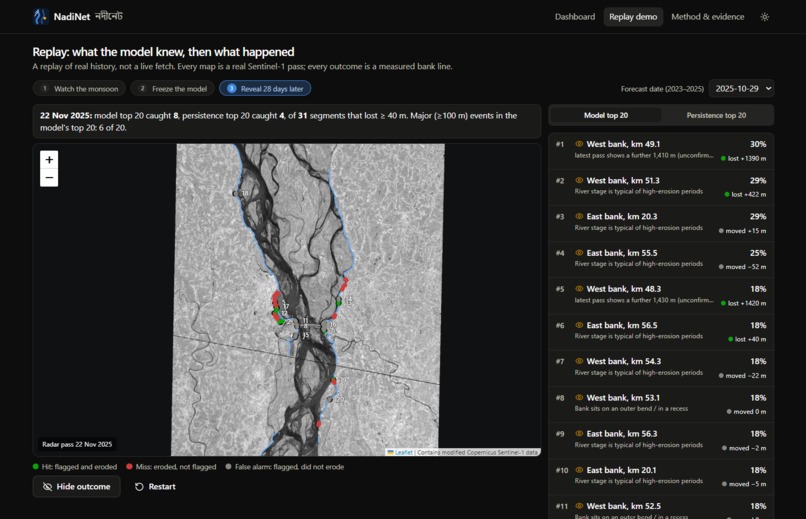
Task: Open the Leaflet attribution link
Action: click(404, 452)
